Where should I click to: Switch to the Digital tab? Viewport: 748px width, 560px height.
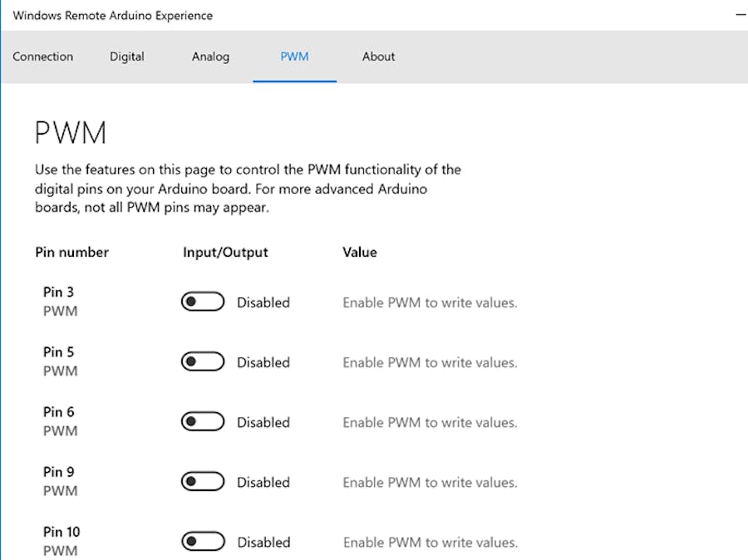127,56
